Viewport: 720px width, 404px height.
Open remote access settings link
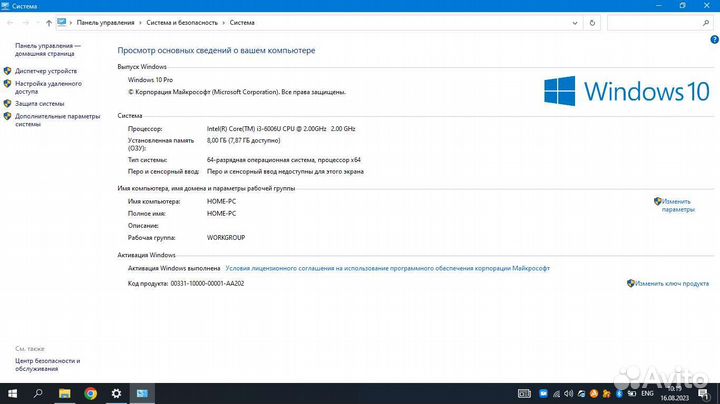click(48, 87)
